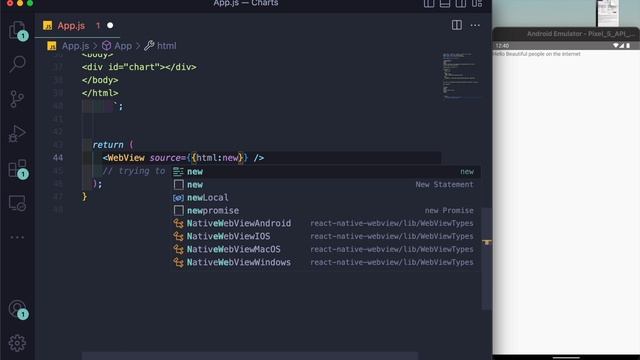Open html symbol in the breadcrumb

[167, 46]
